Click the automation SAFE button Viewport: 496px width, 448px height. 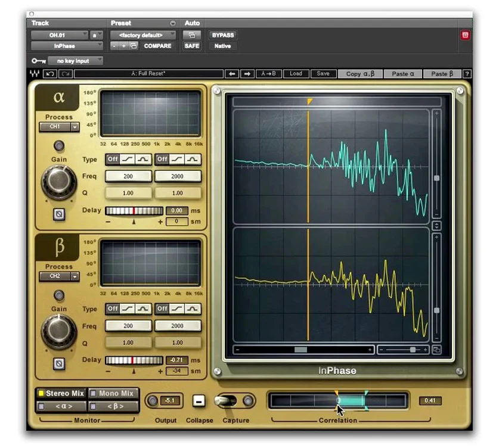pyautogui.click(x=192, y=46)
